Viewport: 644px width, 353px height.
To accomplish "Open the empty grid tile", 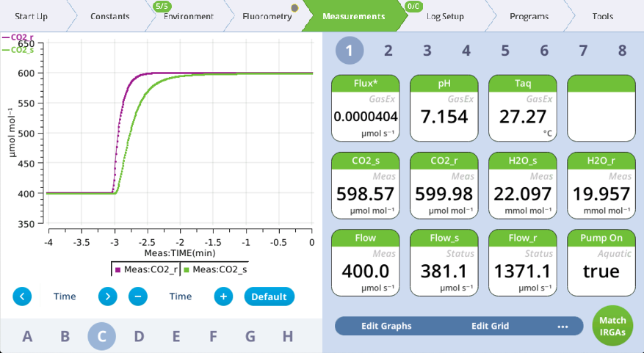I will 600,107.
